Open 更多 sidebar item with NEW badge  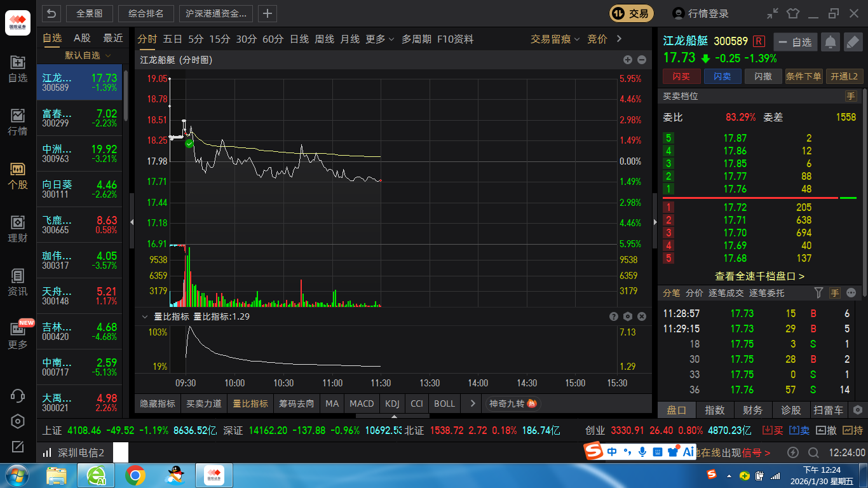18,336
